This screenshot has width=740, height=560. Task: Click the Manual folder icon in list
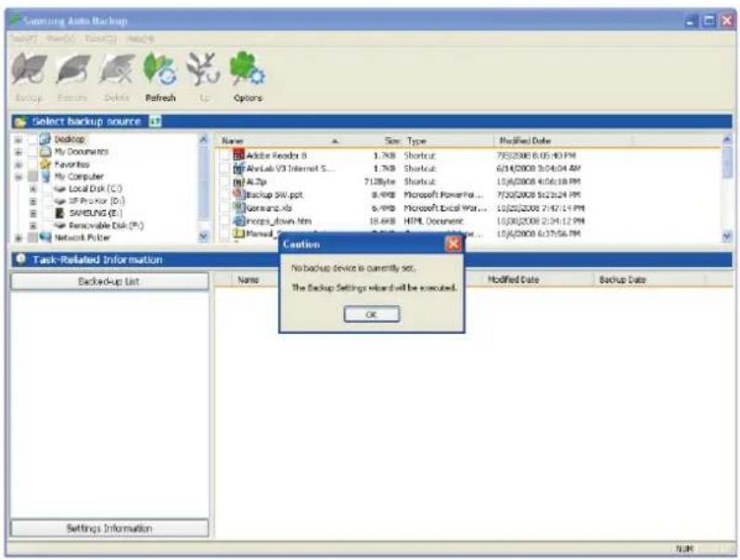[x=239, y=234]
